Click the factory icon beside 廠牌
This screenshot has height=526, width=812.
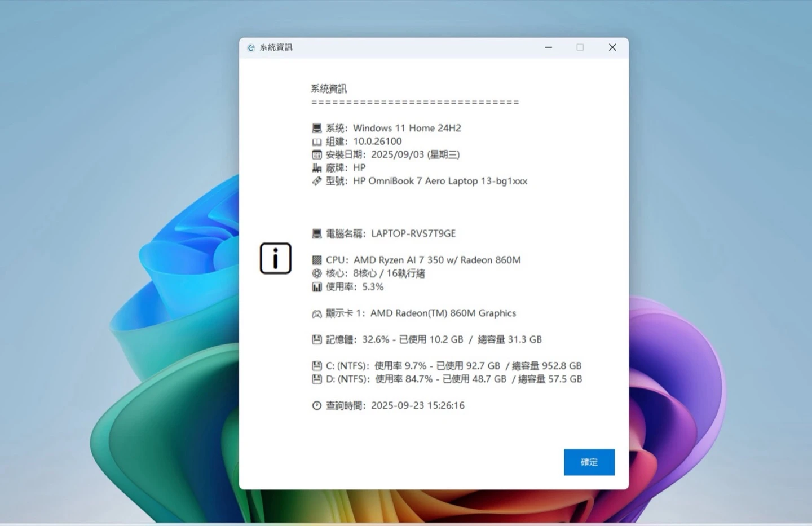coord(317,168)
